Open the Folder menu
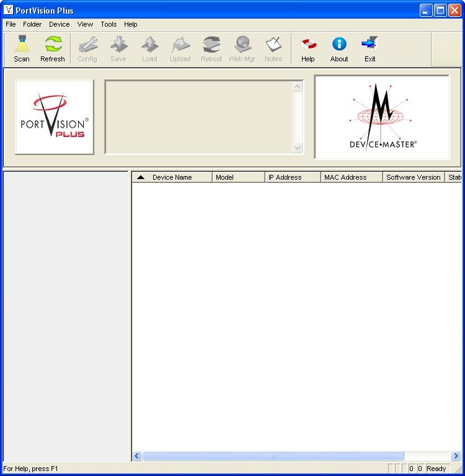Image resolution: width=465 pixels, height=476 pixels. click(x=32, y=24)
